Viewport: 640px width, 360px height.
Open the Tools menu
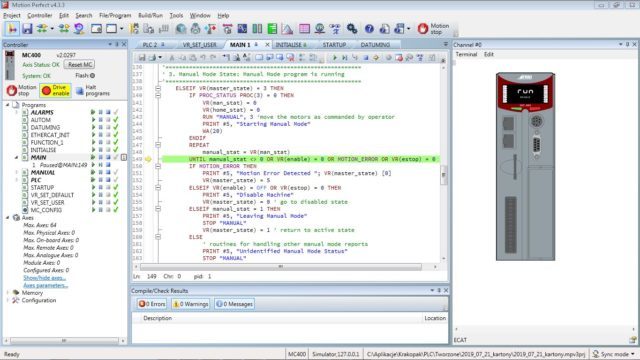click(x=176, y=16)
